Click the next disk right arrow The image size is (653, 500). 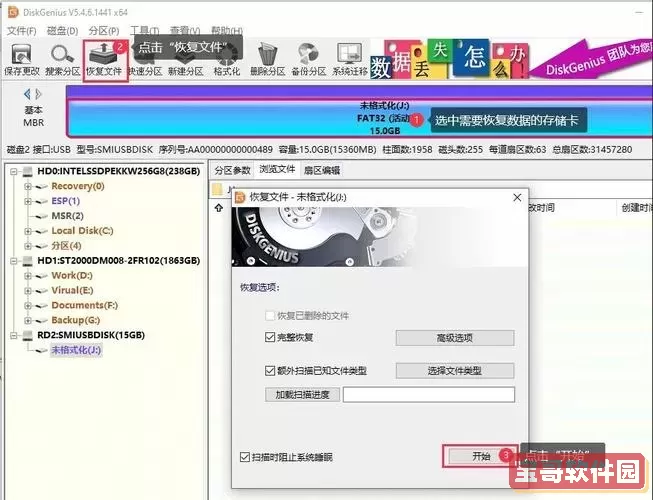38,94
